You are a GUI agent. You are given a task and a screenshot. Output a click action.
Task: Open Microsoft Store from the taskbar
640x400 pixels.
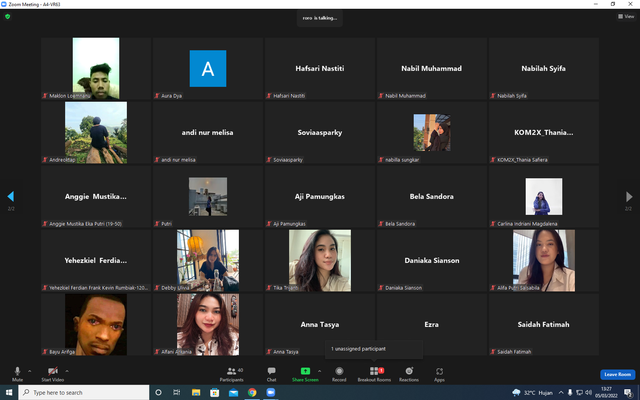point(214,392)
